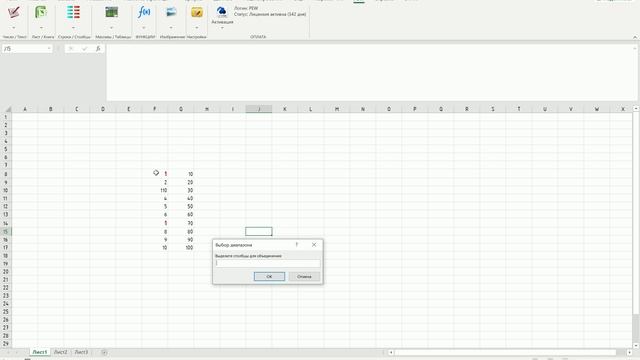Expand the Лист / Книга dropdown arrow

41,28
